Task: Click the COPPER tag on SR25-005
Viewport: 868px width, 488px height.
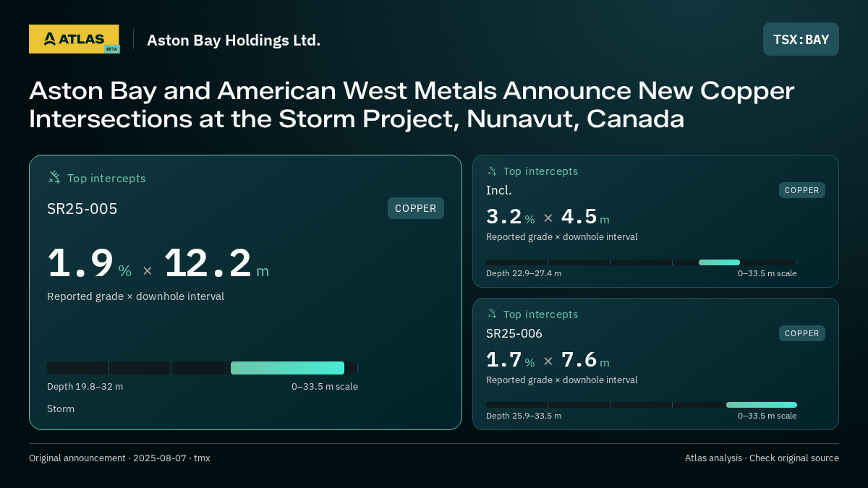Action: click(416, 208)
